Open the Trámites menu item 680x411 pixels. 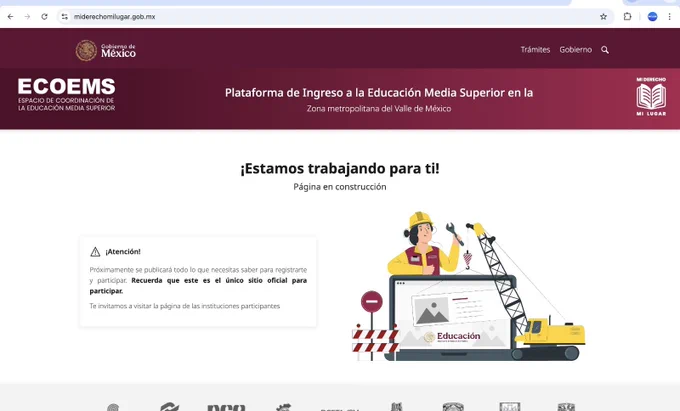tap(535, 49)
